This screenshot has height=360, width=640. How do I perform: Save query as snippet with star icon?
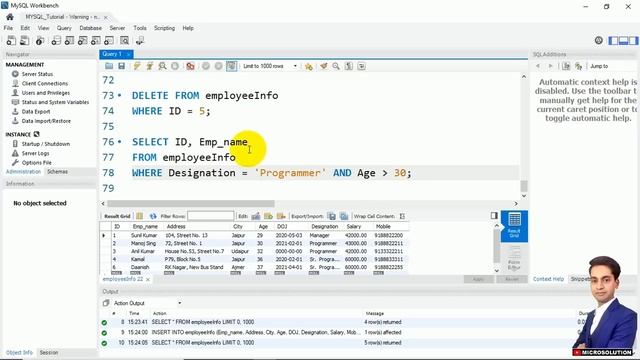click(x=309, y=66)
